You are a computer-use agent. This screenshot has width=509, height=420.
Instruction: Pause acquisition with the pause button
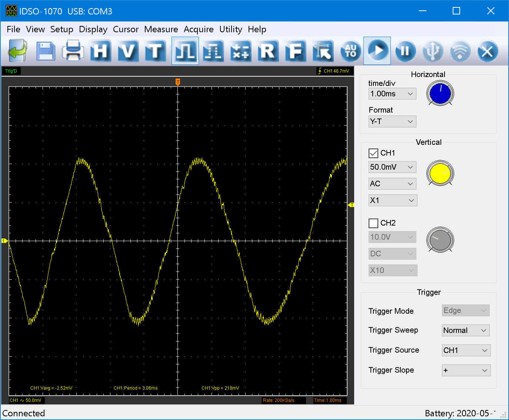(x=405, y=51)
